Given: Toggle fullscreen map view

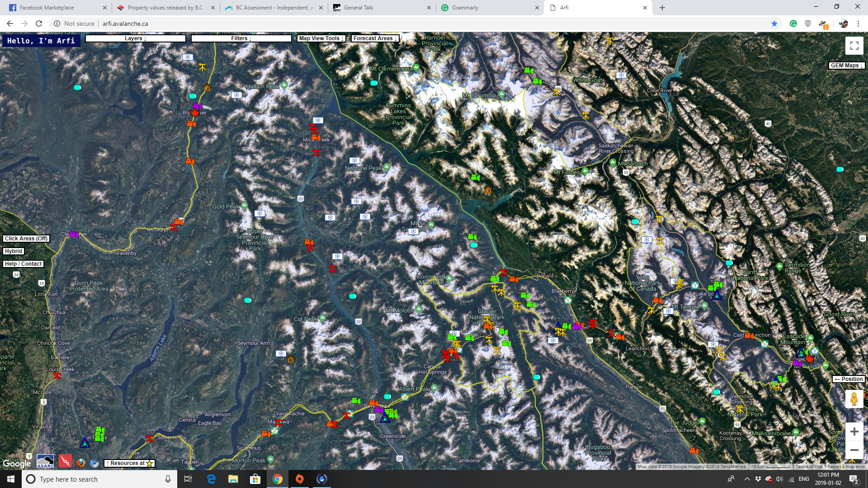Looking at the screenshot, I should (x=854, y=46).
